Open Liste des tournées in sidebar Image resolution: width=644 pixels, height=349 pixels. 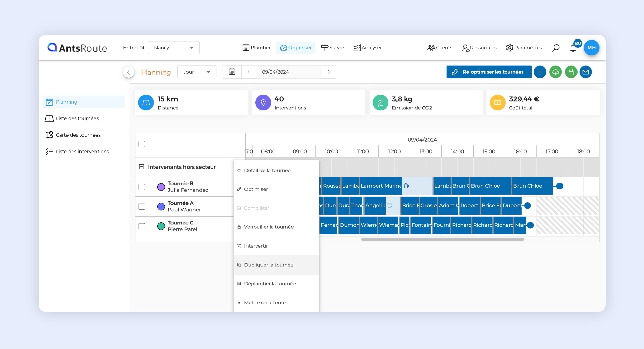77,118
